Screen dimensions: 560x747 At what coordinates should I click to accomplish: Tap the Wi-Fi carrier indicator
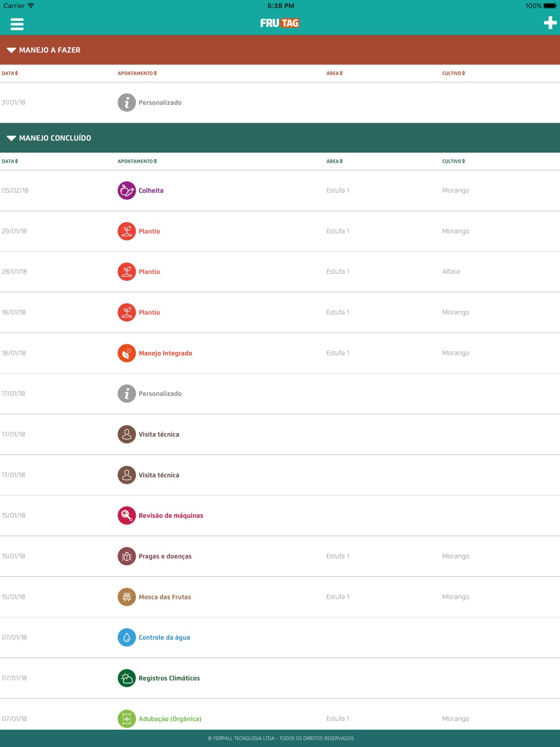click(x=19, y=6)
